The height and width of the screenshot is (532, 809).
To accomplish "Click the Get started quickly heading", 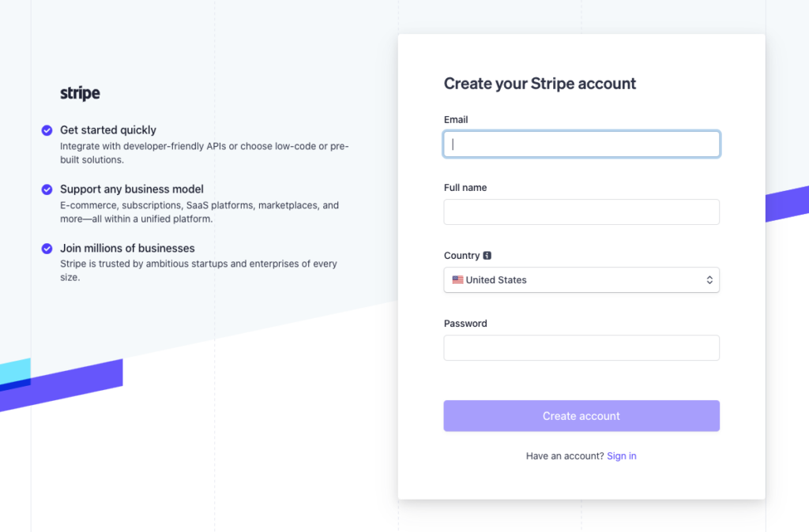I will [108, 130].
